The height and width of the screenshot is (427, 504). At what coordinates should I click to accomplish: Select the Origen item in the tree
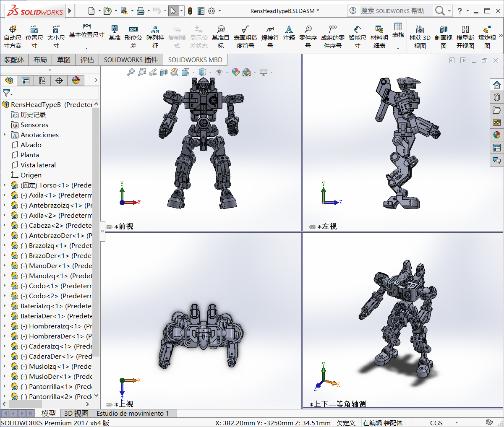(31, 175)
